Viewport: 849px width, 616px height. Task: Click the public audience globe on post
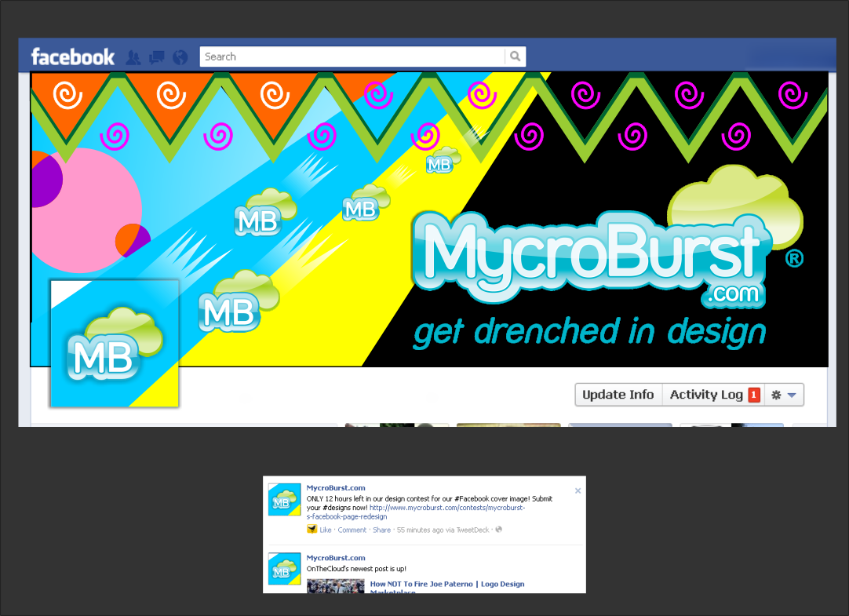499,530
